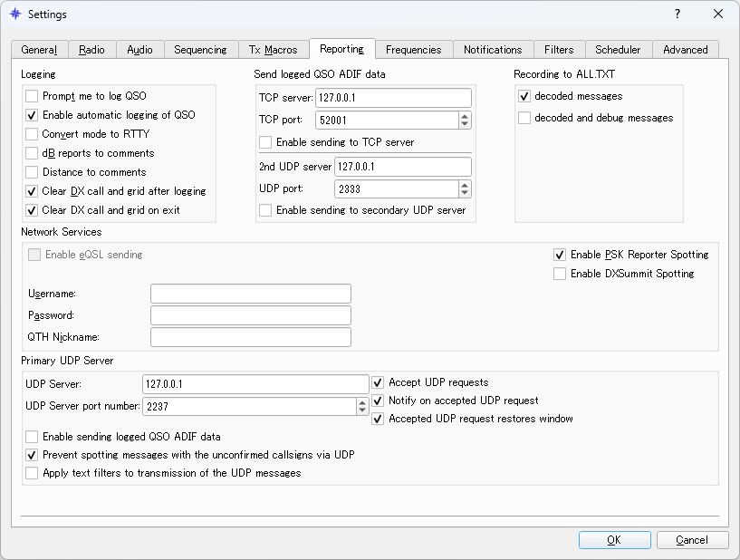Click inside the QTH Nickname field
This screenshot has width=740, height=560.
click(251, 336)
